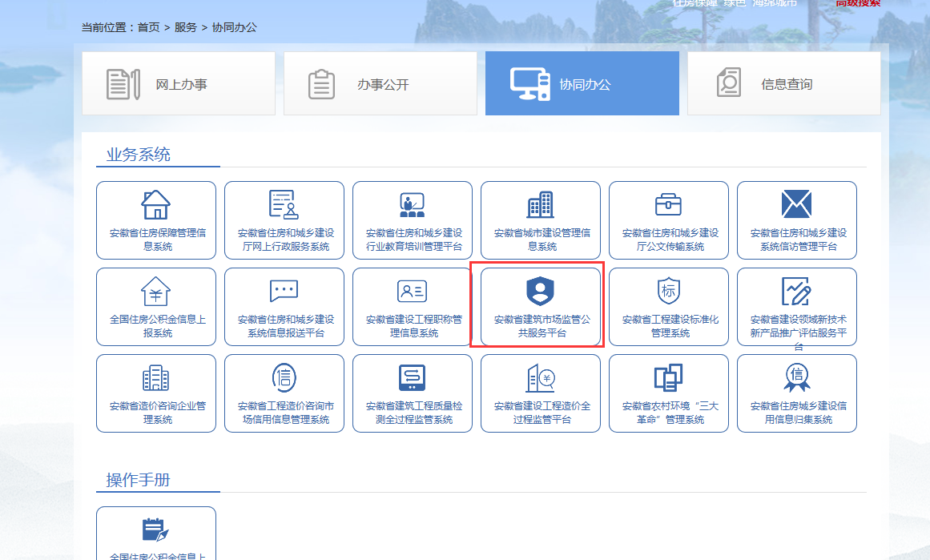The image size is (930, 560).
Task: Click 系统信访管理平台 envelope icon
Action: 796,205
